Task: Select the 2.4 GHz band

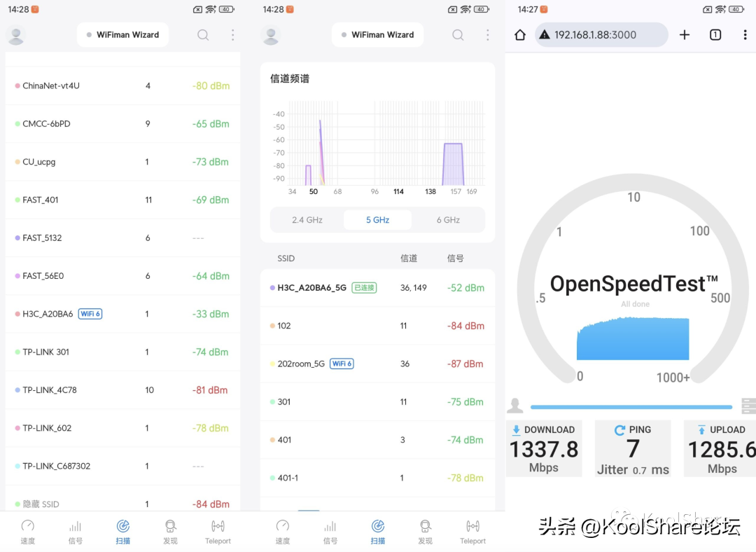Action: tap(307, 220)
